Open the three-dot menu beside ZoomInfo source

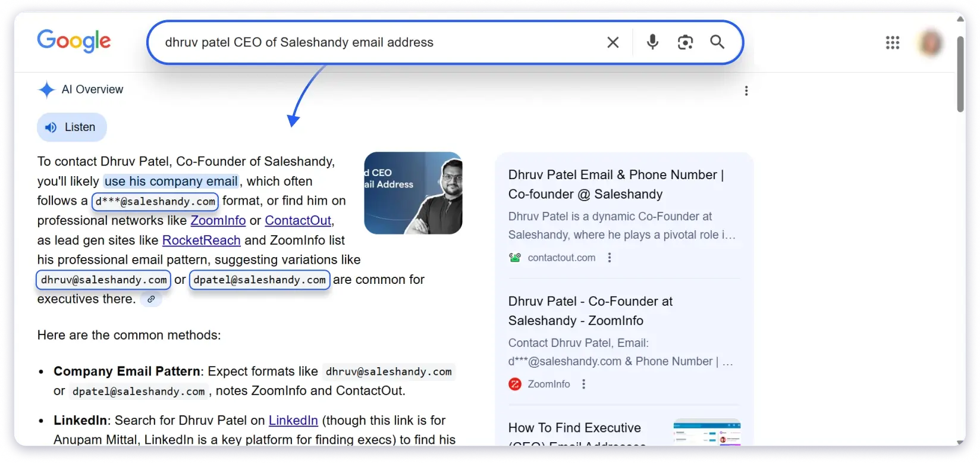[583, 384]
